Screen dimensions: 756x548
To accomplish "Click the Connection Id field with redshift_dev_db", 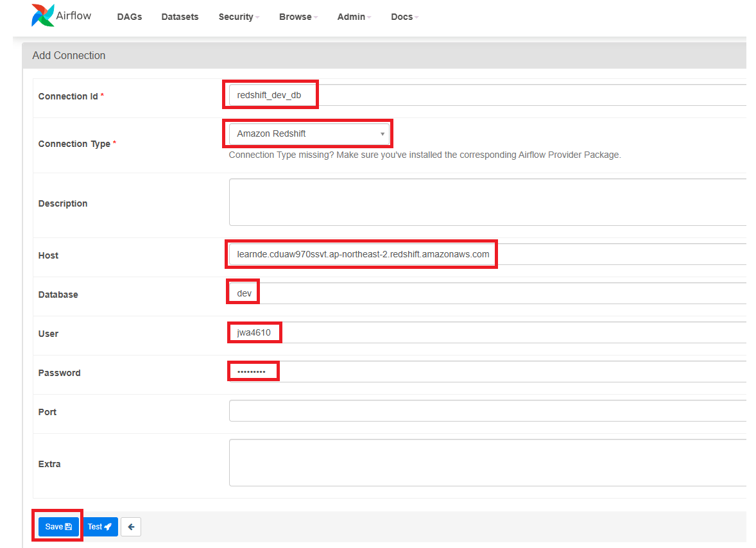I will (488, 95).
